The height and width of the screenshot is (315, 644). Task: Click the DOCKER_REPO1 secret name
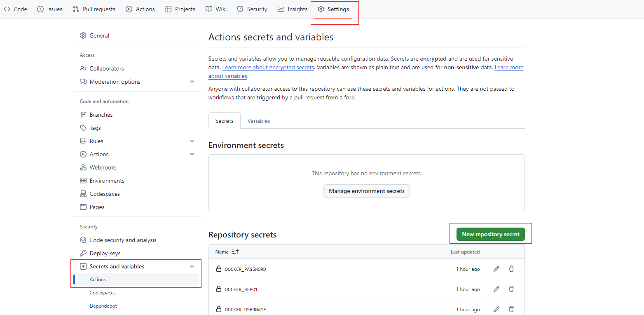(241, 289)
